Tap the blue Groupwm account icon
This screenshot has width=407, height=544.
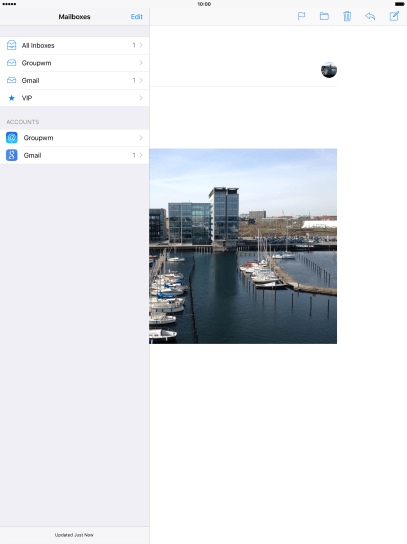point(12,138)
